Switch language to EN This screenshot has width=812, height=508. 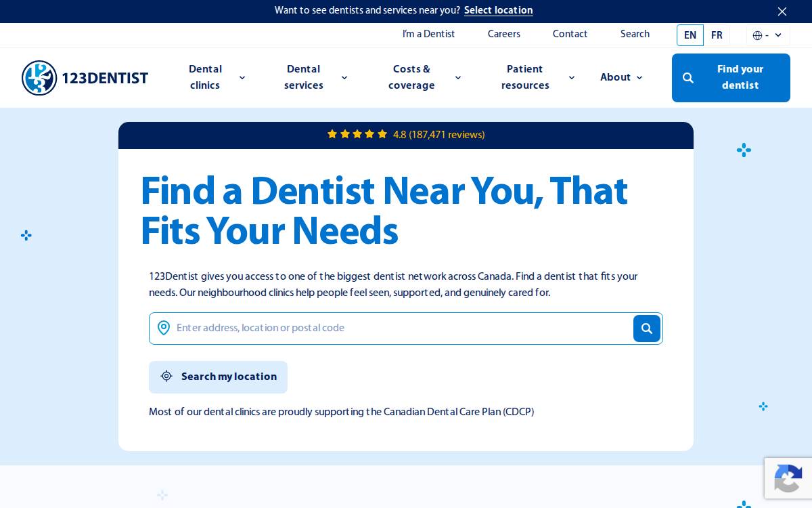click(690, 35)
